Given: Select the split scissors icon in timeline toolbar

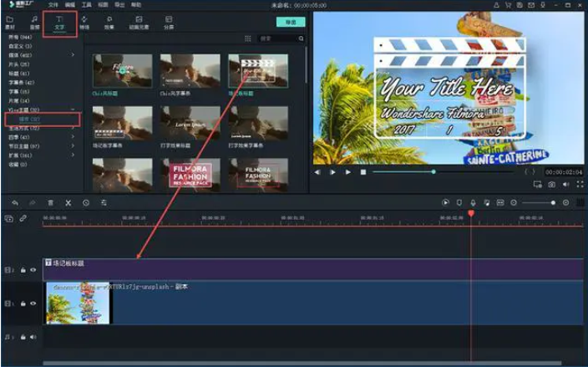Looking at the screenshot, I should (x=68, y=202).
